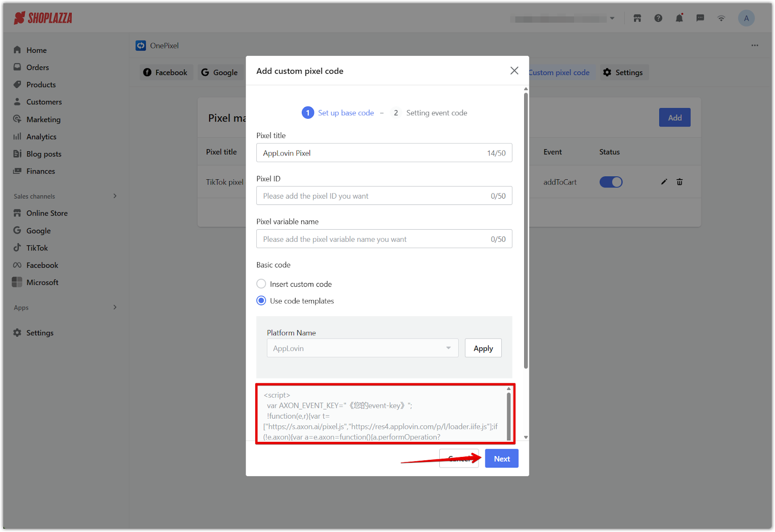Click Next to continue
The height and width of the screenshot is (532, 775).
[x=502, y=459]
